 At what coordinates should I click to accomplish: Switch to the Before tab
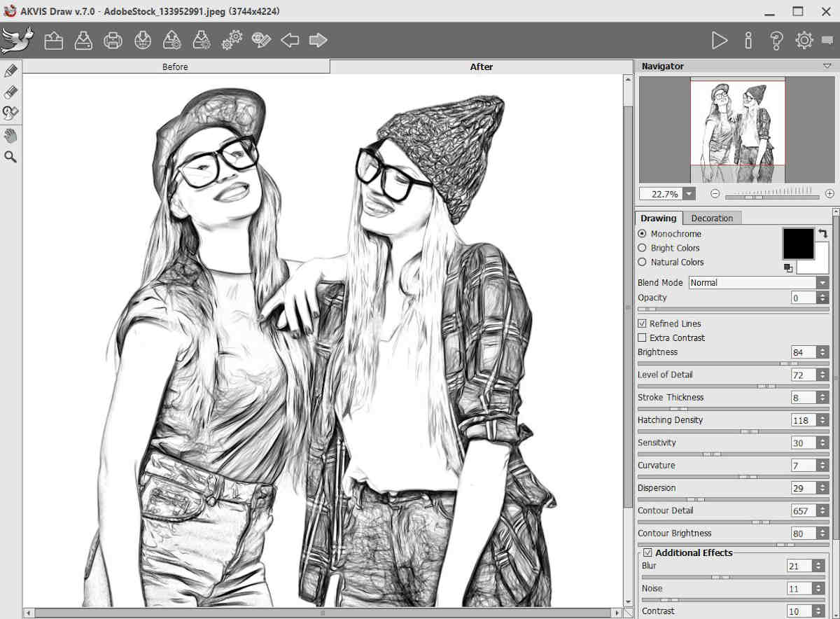tap(175, 67)
